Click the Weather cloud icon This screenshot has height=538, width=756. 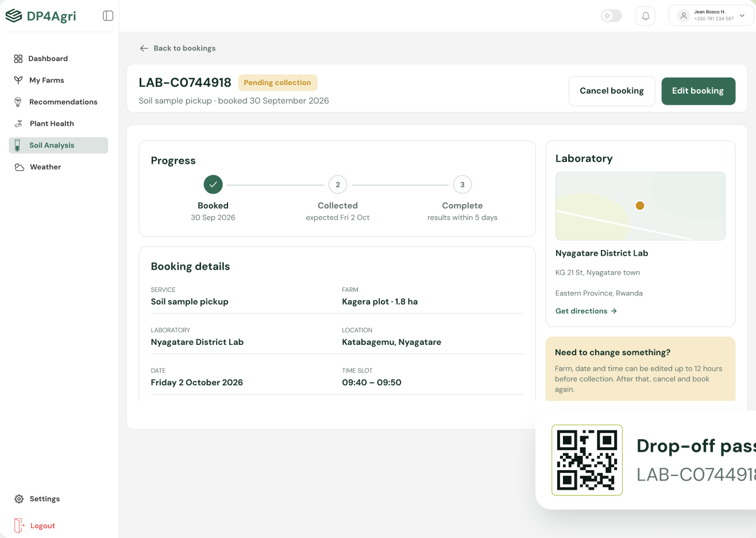19,167
